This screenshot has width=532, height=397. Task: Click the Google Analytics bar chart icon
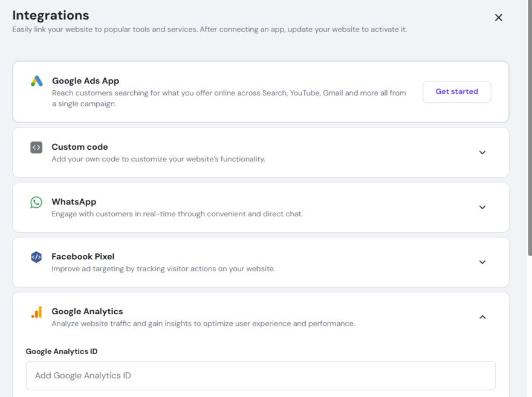pyautogui.click(x=37, y=312)
